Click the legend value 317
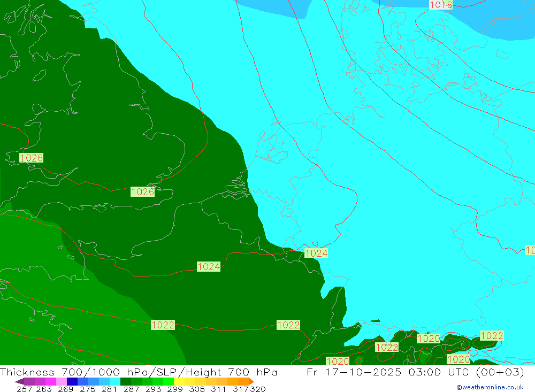Screen dimensions: 535x392 coord(240,389)
